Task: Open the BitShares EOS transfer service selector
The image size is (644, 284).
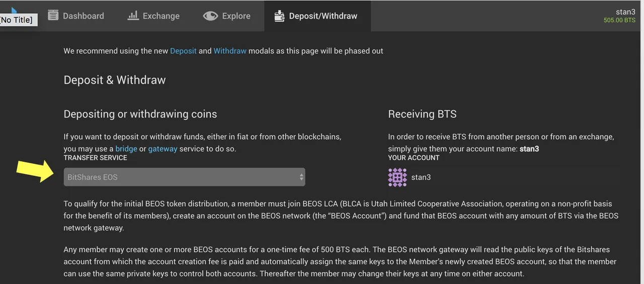Action: point(184,177)
